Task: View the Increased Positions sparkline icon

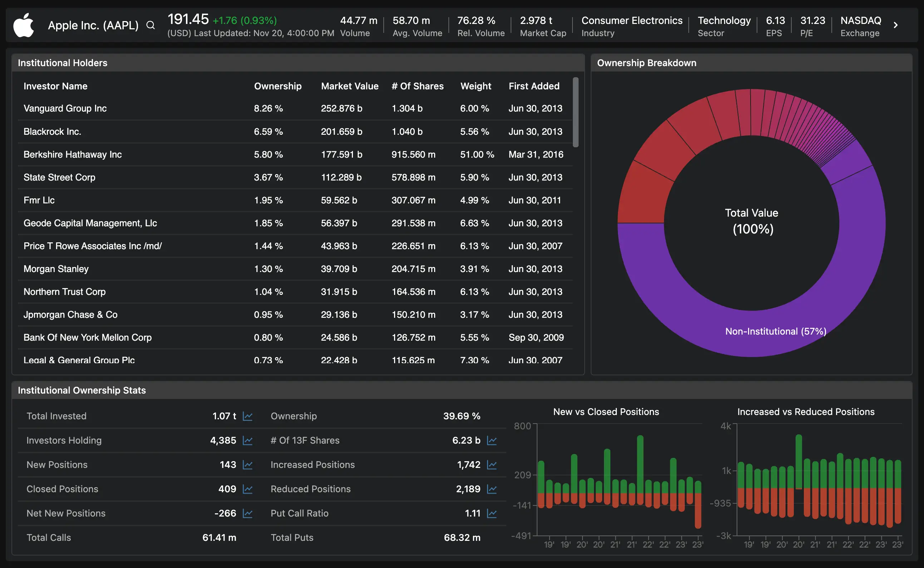Action: point(492,465)
